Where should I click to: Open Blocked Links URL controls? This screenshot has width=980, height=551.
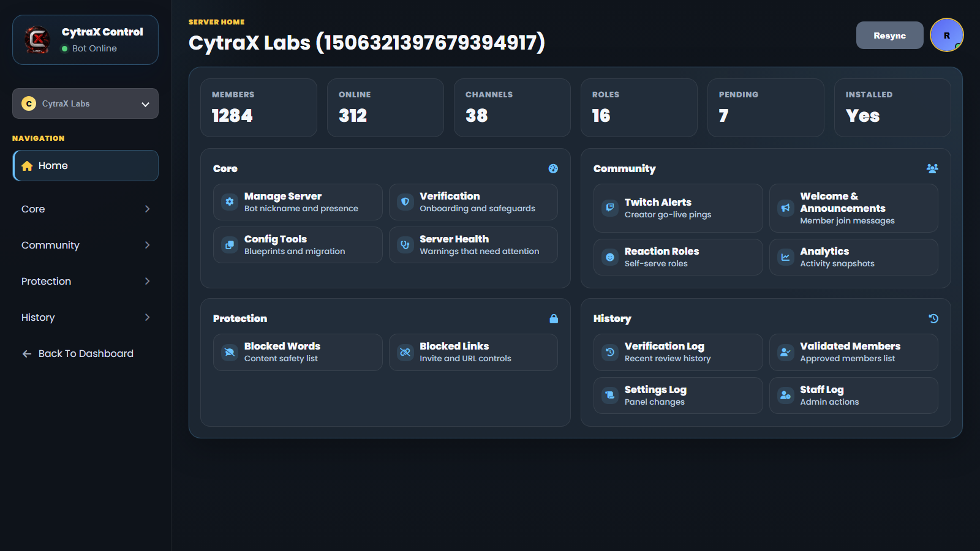[x=473, y=352]
